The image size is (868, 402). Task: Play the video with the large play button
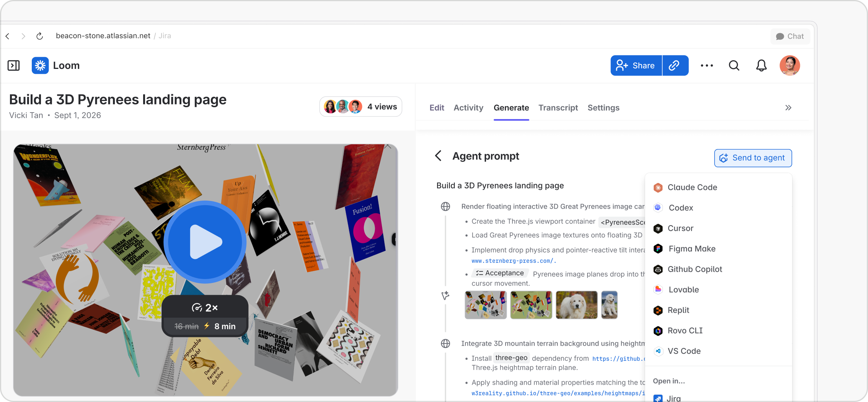tap(206, 242)
